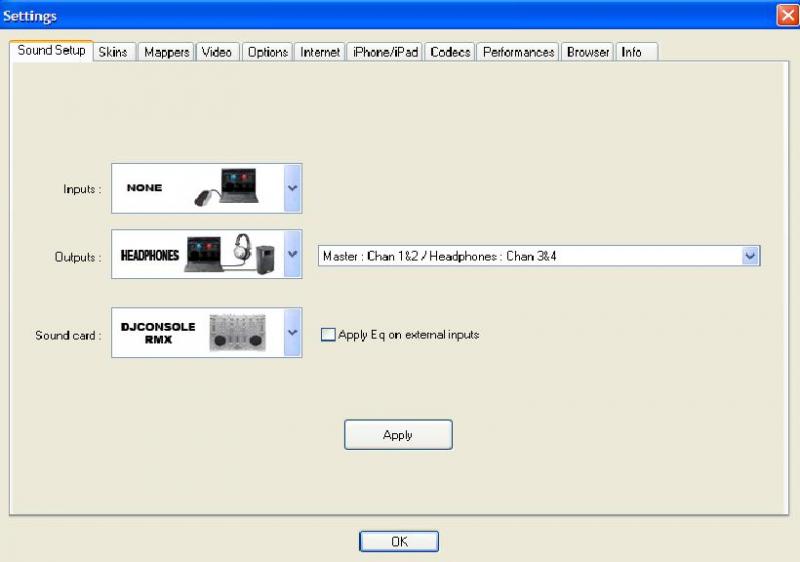
Task: Confirm settings with the OK button
Action: [399, 541]
